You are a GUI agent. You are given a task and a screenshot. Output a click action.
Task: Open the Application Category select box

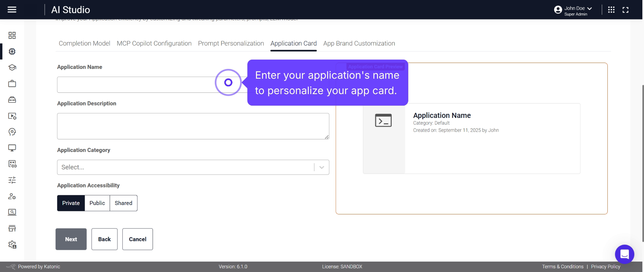point(193,167)
